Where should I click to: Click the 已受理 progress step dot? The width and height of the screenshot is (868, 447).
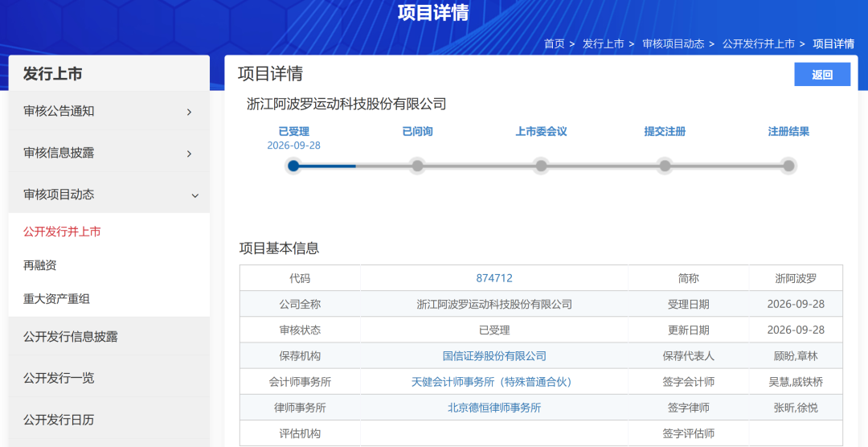(x=294, y=166)
